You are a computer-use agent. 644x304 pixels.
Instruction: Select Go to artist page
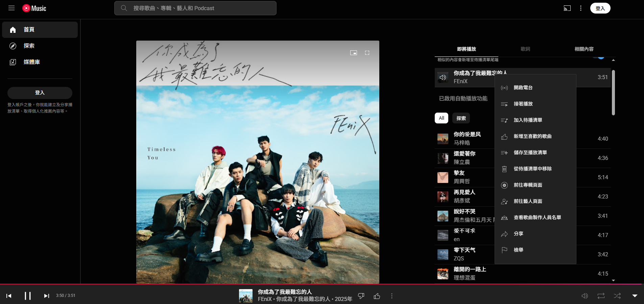[535, 201]
